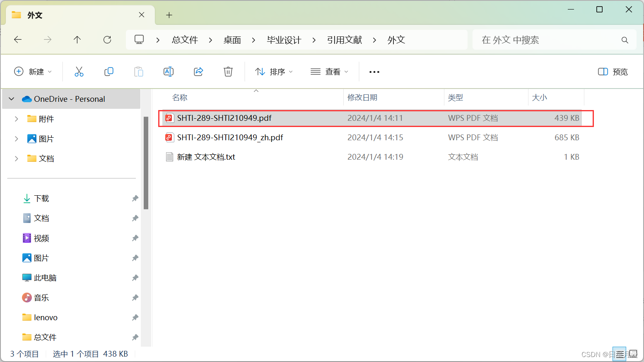Unpin 此电脑 using its pin icon
Viewport: 644px width, 362px height.
[x=135, y=278]
